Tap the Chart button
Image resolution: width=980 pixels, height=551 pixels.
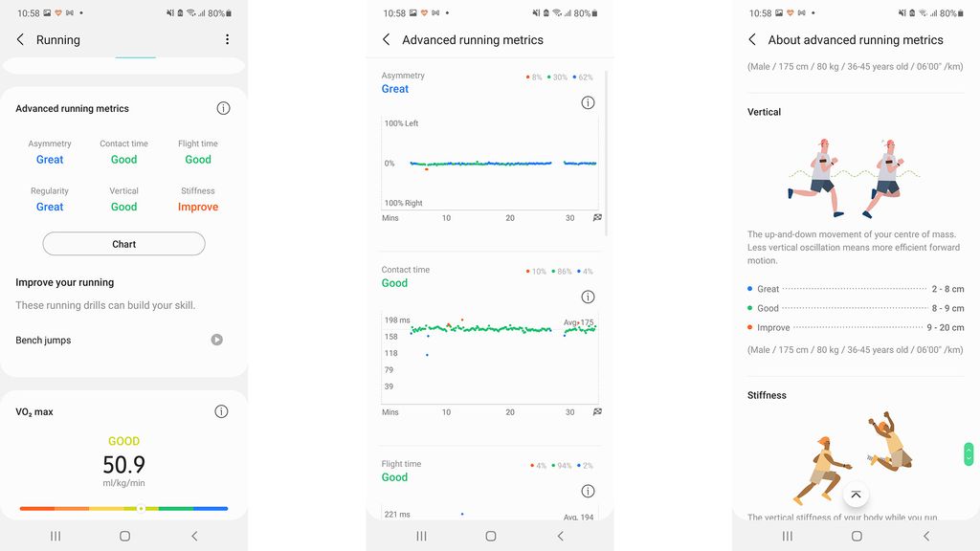tap(123, 244)
